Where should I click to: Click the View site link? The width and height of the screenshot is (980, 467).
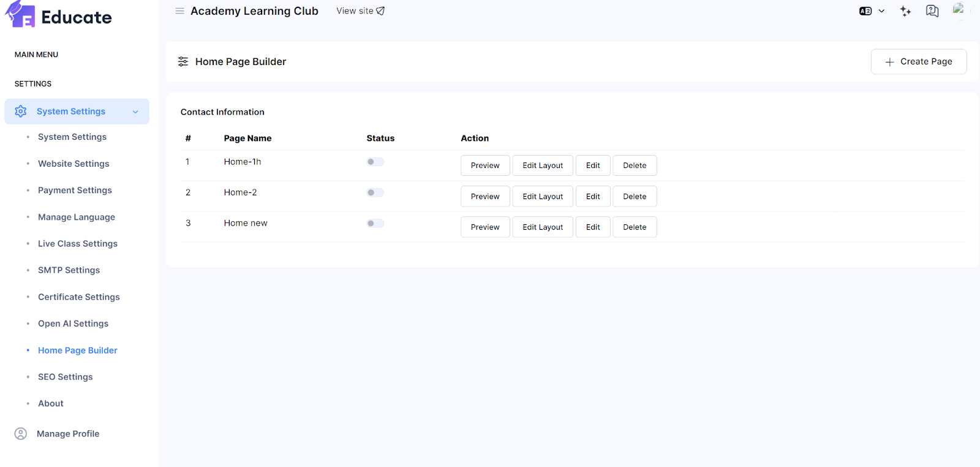[360, 11]
